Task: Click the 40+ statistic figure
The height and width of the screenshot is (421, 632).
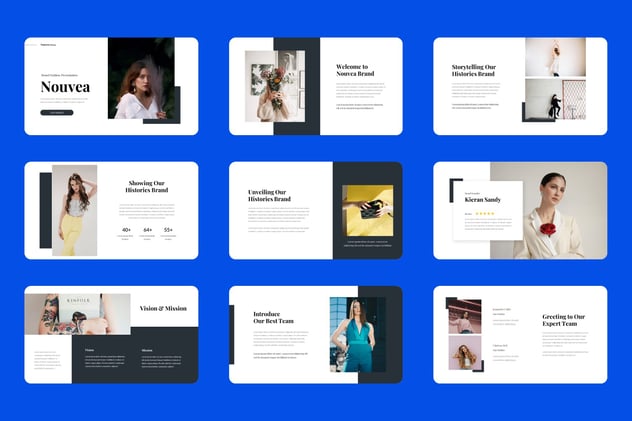Action: click(x=126, y=230)
